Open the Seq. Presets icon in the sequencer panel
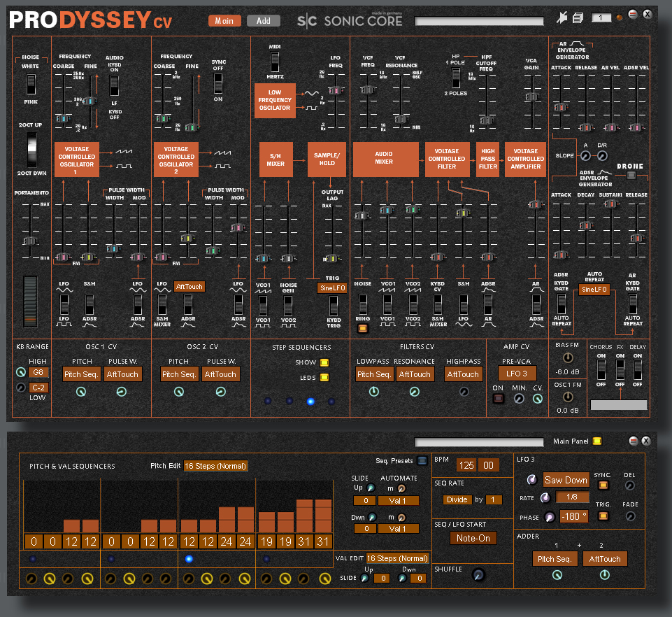This screenshot has width=672, height=617. pyautogui.click(x=422, y=462)
